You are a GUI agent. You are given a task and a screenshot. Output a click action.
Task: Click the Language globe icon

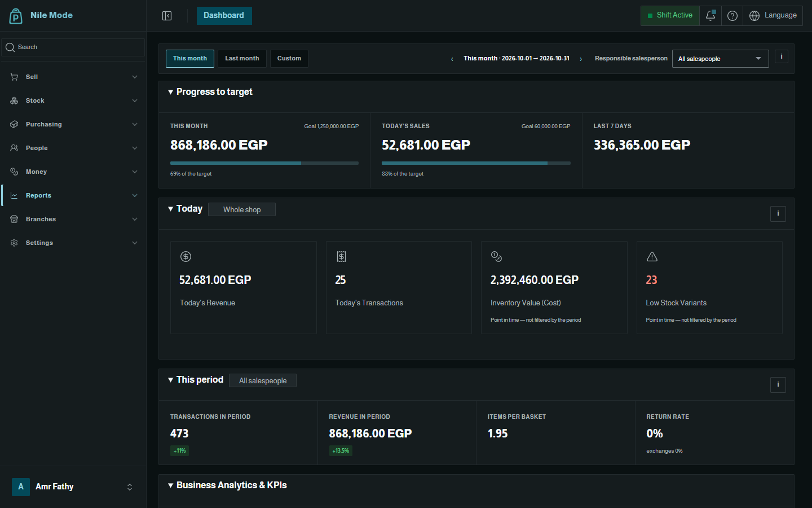[754, 16]
